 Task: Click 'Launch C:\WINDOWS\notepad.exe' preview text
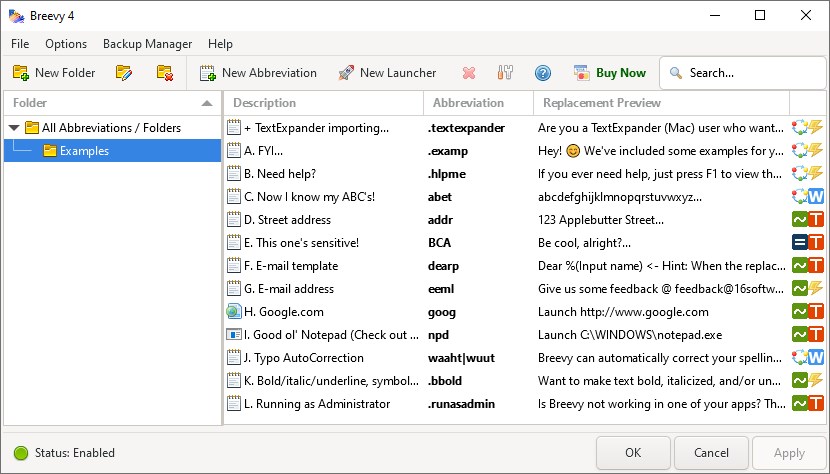pyautogui.click(x=630, y=335)
